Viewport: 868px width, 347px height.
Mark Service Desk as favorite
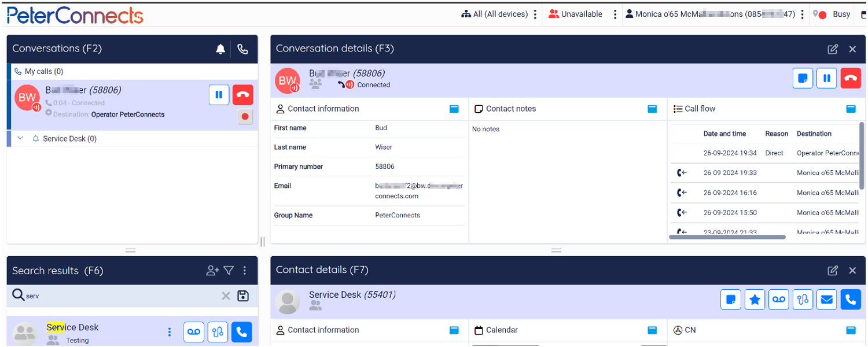click(x=755, y=300)
